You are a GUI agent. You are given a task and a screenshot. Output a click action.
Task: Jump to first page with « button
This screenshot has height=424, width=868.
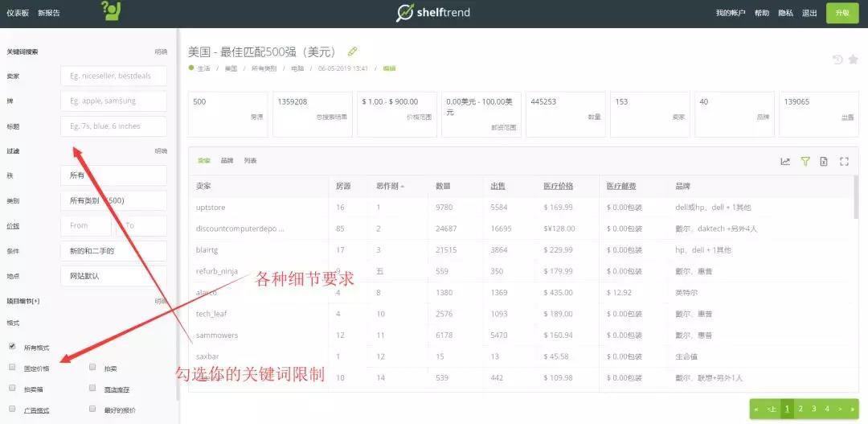tap(757, 409)
